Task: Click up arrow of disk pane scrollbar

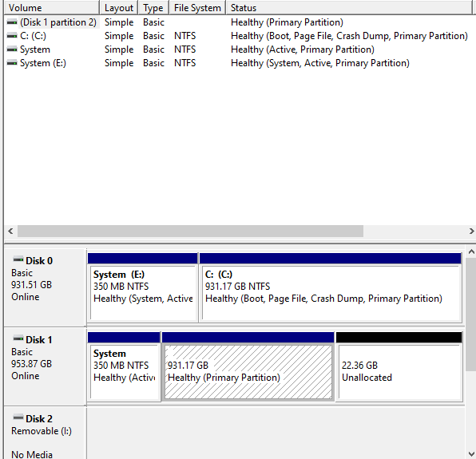Action: point(471,251)
